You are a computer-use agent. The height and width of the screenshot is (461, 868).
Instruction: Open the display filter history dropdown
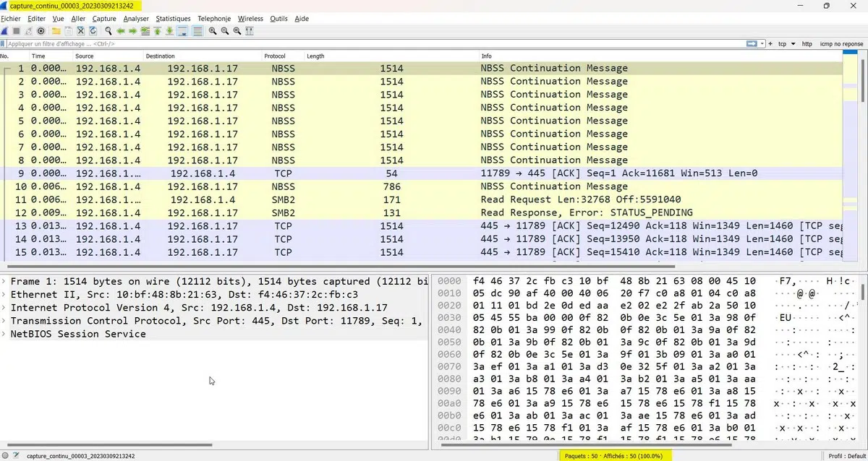coord(762,43)
